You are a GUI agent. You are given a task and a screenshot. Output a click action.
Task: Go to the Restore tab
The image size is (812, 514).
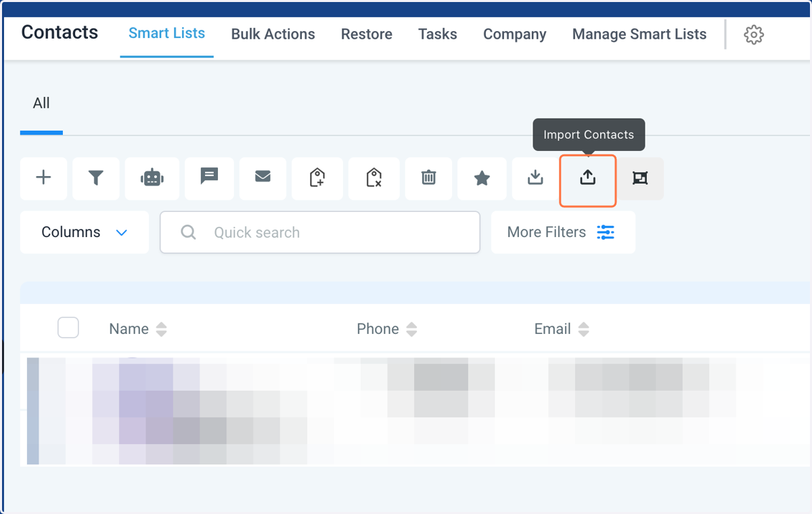click(367, 35)
